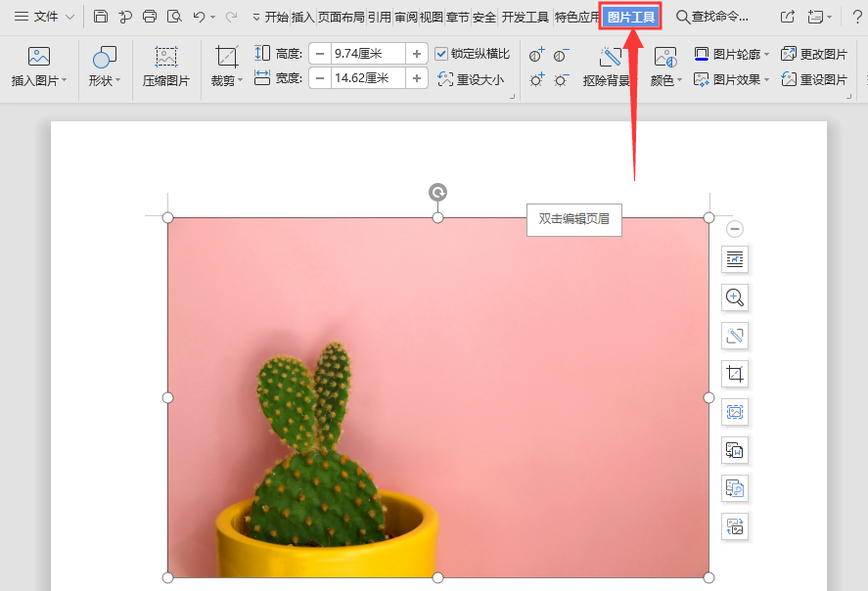Click the bottom floating picture replace icon
Image resolution: width=868 pixels, height=591 pixels.
click(x=735, y=526)
